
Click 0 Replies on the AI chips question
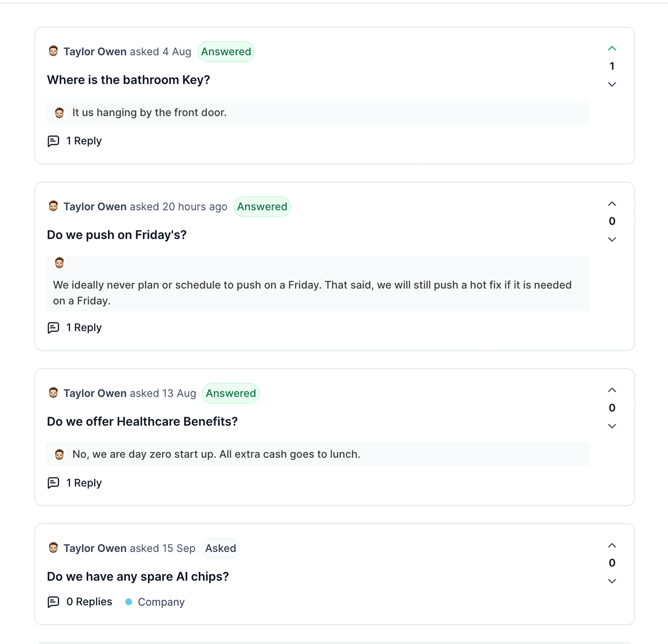89,602
